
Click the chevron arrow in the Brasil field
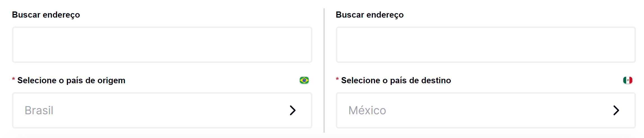292,110
